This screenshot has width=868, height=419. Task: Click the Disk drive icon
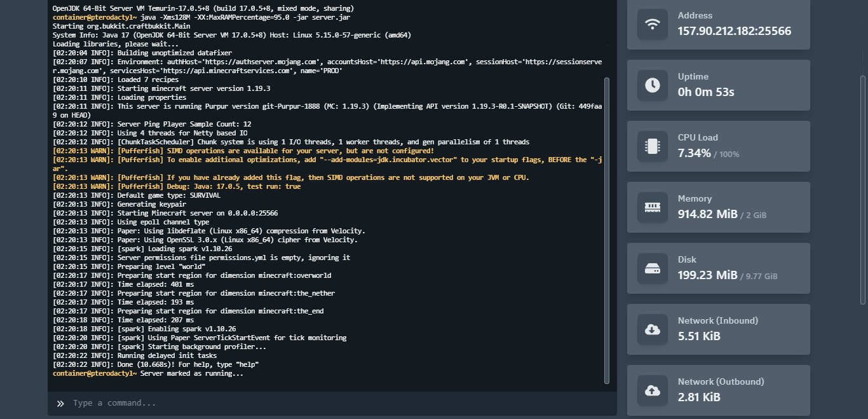point(652,268)
